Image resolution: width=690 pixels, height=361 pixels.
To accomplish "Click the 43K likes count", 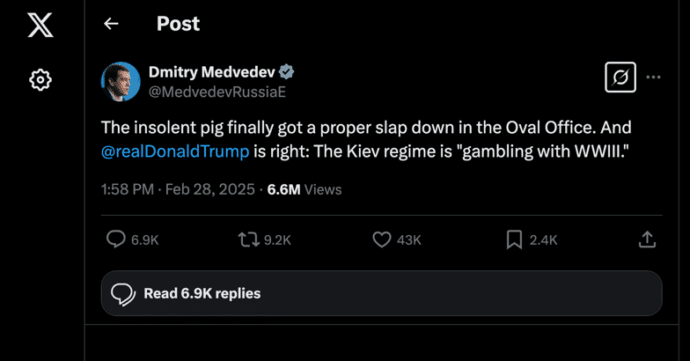I will (x=409, y=240).
